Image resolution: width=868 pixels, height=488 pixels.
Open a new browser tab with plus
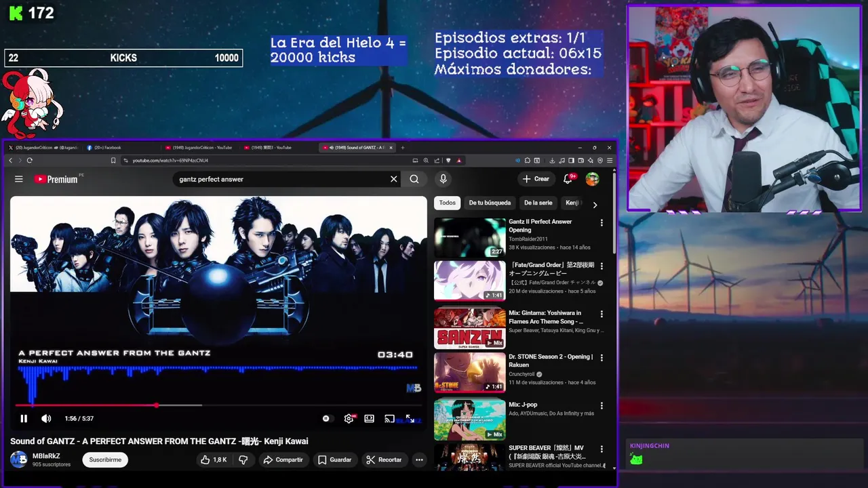[x=403, y=147]
